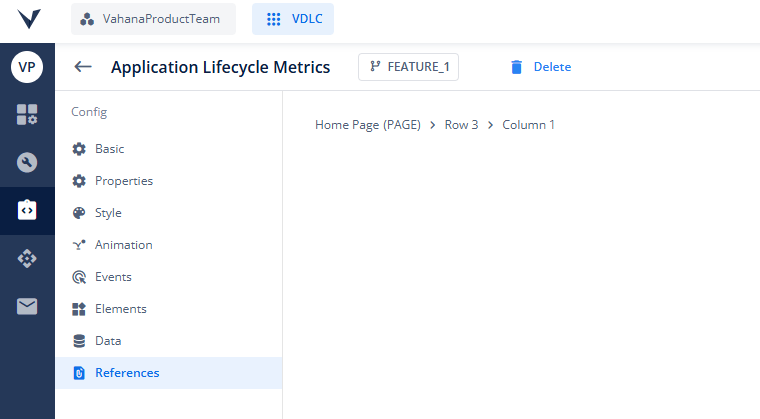Click the Delete text button
Image resolution: width=760 pixels, height=419 pixels.
pos(552,67)
